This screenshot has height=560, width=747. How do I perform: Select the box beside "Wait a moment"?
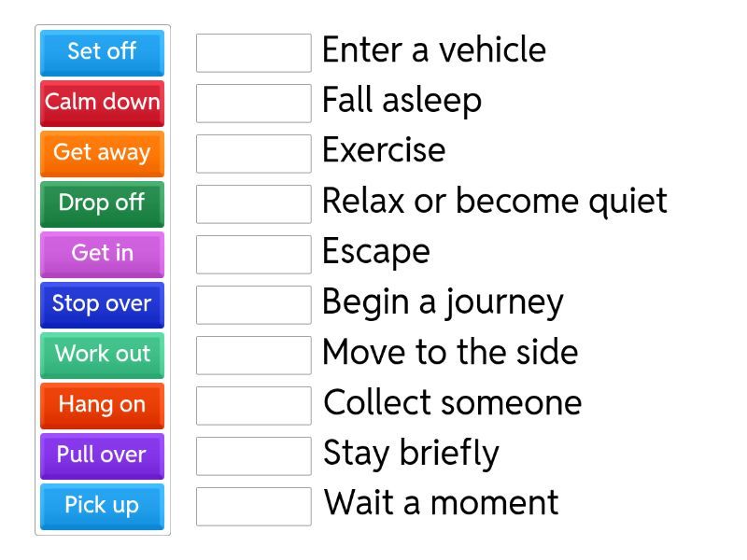click(x=253, y=507)
